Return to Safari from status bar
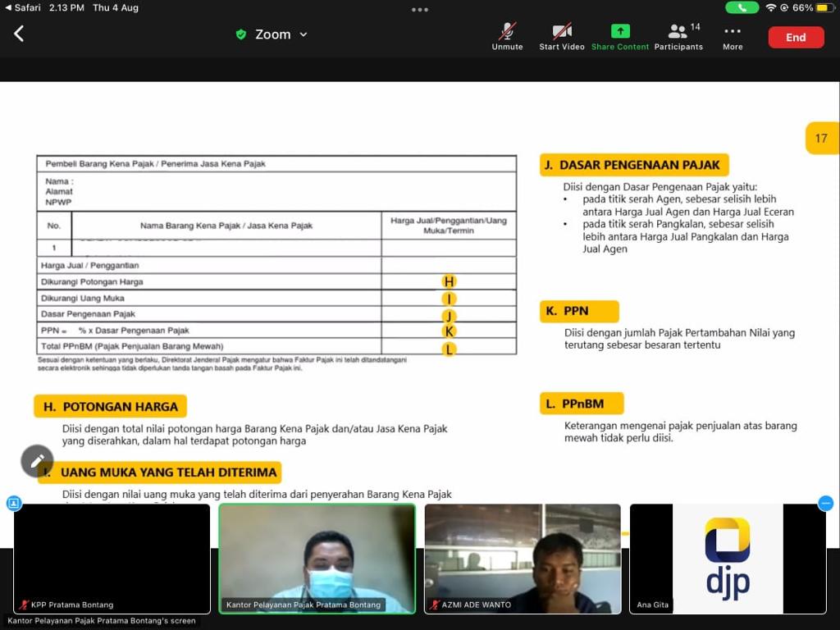This screenshot has height=630, width=840. tap(23, 7)
